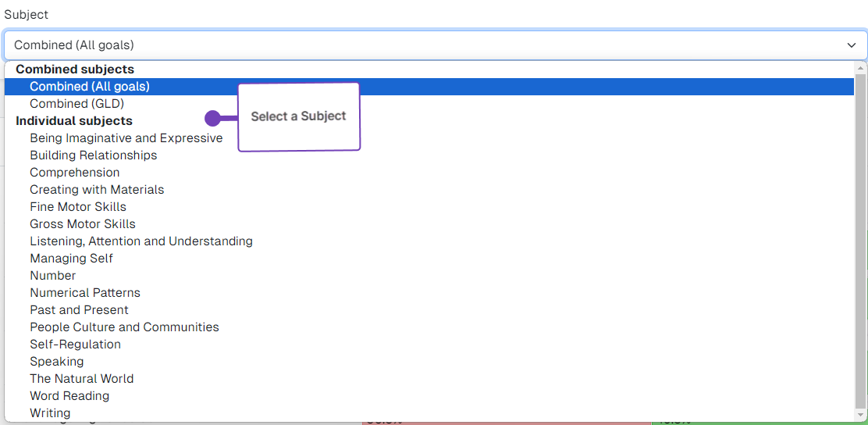Pick 'Speaking' from the subject dropdown
Viewport: 868px width, 425px height.
56,362
